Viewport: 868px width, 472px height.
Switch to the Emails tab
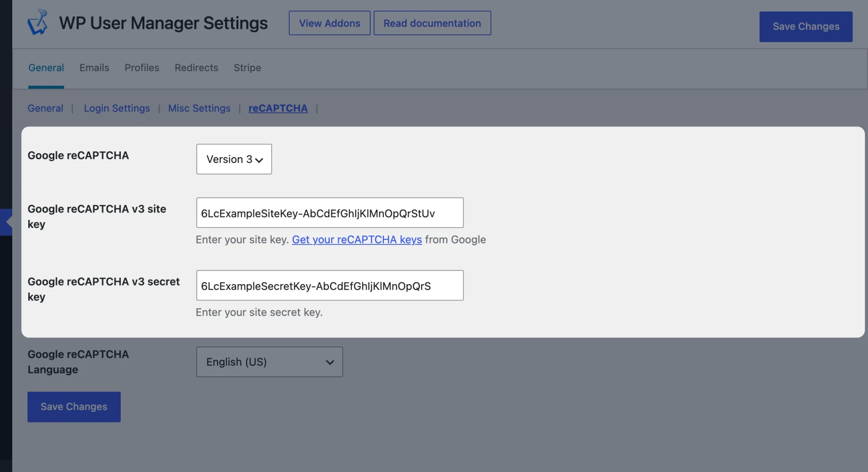pyautogui.click(x=94, y=67)
